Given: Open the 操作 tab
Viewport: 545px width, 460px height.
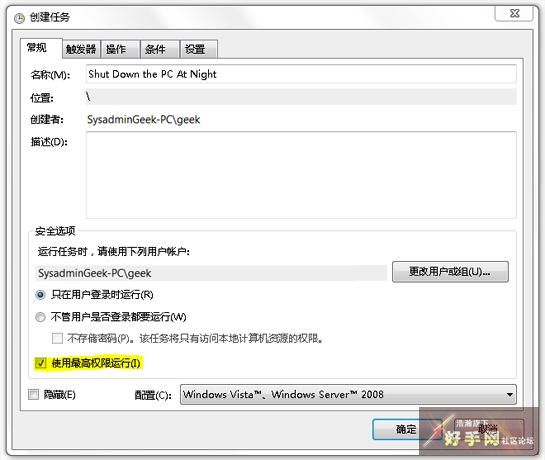Looking at the screenshot, I should pyautogui.click(x=120, y=49).
